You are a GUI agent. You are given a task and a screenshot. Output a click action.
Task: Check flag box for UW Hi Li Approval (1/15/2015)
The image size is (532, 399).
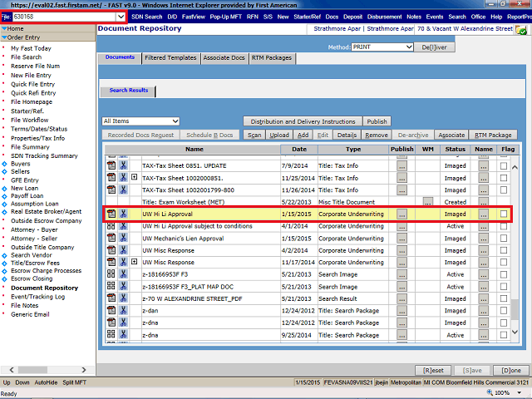504,214
